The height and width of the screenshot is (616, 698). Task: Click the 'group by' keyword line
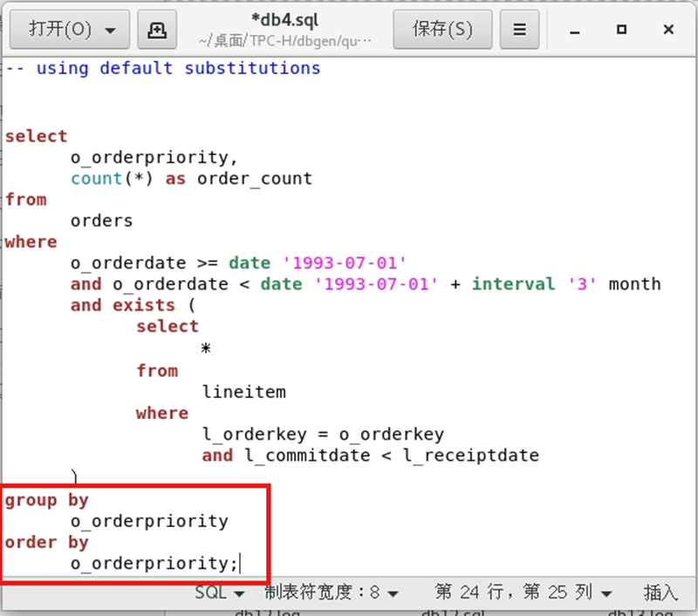click(x=47, y=500)
